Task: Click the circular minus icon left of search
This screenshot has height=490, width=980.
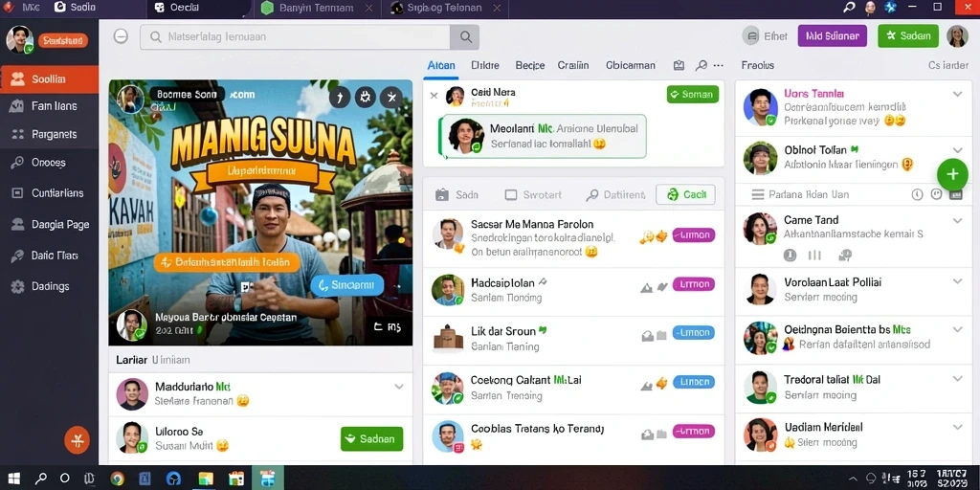Action: 121,36
